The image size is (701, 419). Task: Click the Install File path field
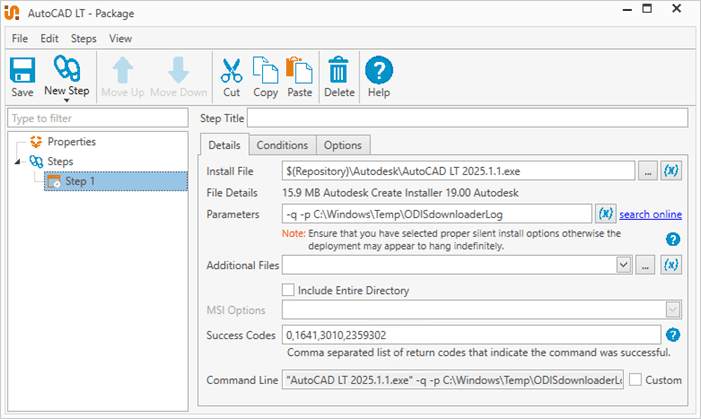click(x=458, y=171)
